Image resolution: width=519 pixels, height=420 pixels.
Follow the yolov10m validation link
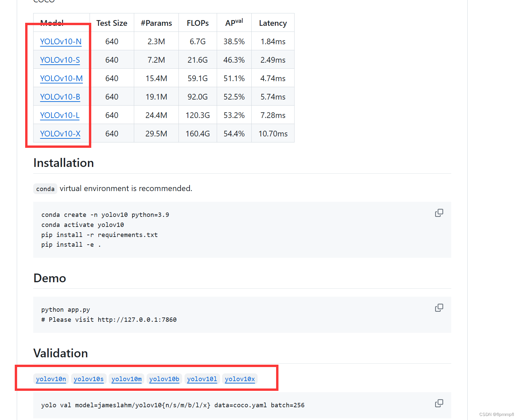[x=126, y=379]
